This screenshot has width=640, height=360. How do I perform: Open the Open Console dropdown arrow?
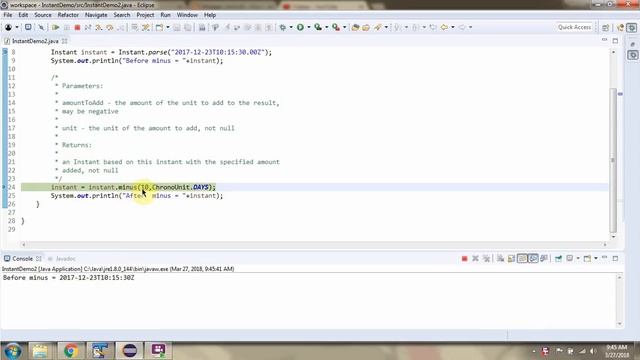pyautogui.click(x=596, y=258)
